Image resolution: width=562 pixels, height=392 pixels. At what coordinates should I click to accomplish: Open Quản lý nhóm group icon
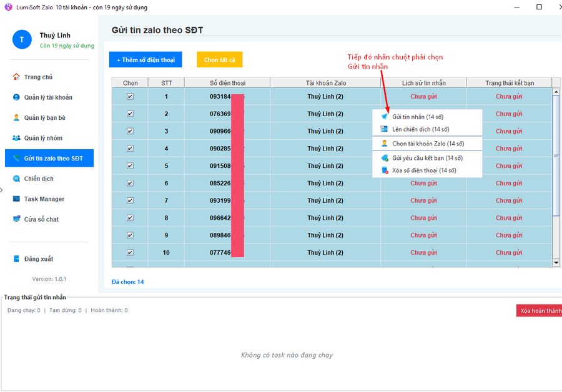(x=17, y=138)
